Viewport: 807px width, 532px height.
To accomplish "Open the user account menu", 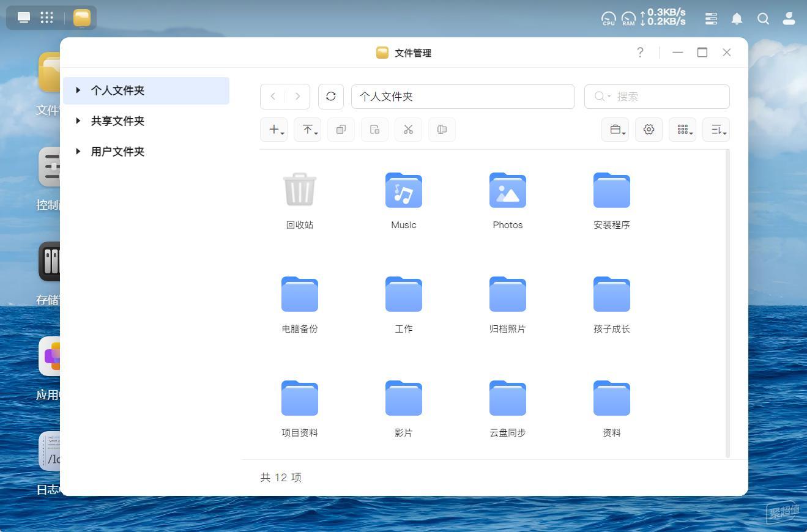I will (x=789, y=19).
